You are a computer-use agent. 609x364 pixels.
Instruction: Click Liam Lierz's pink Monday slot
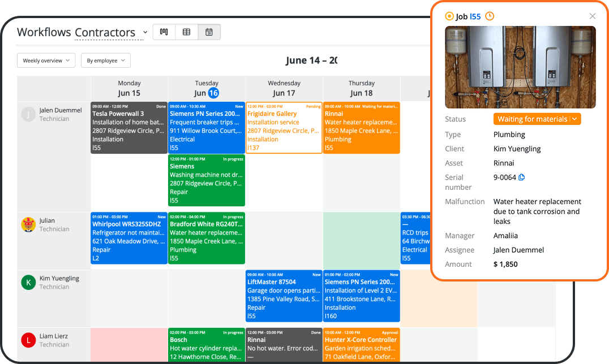(x=130, y=345)
